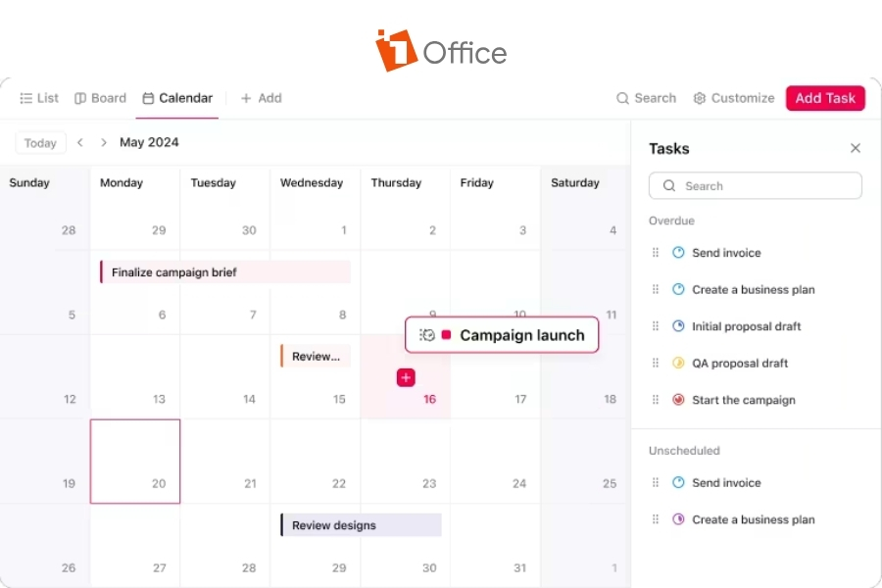This screenshot has width=882, height=588.
Task: Go to the next month
Action: 104,142
